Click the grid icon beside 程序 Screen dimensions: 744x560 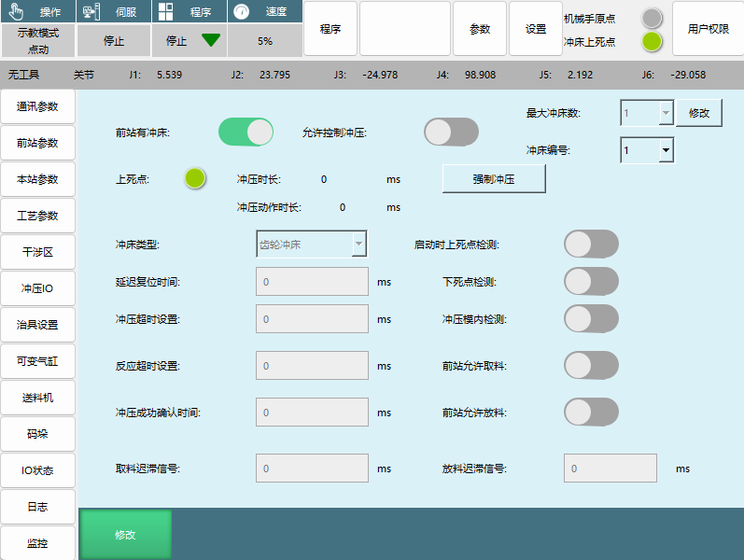(165, 12)
